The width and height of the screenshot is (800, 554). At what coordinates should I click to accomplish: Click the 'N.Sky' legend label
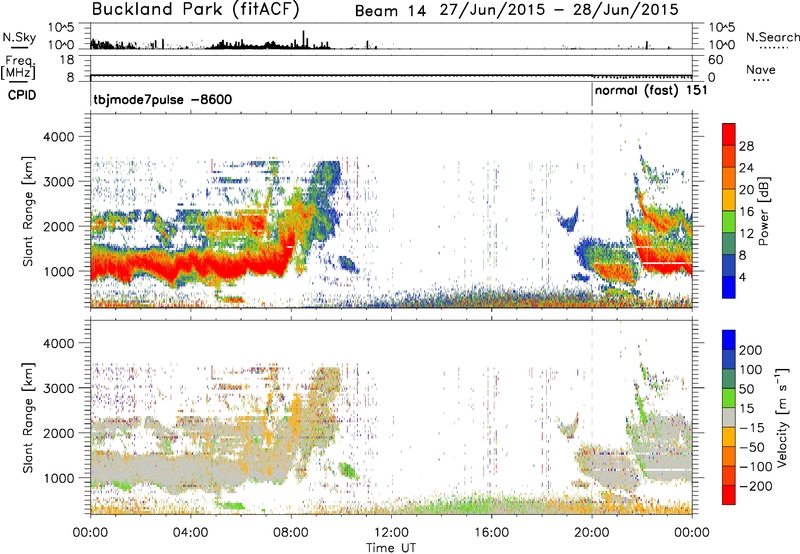tap(19, 37)
